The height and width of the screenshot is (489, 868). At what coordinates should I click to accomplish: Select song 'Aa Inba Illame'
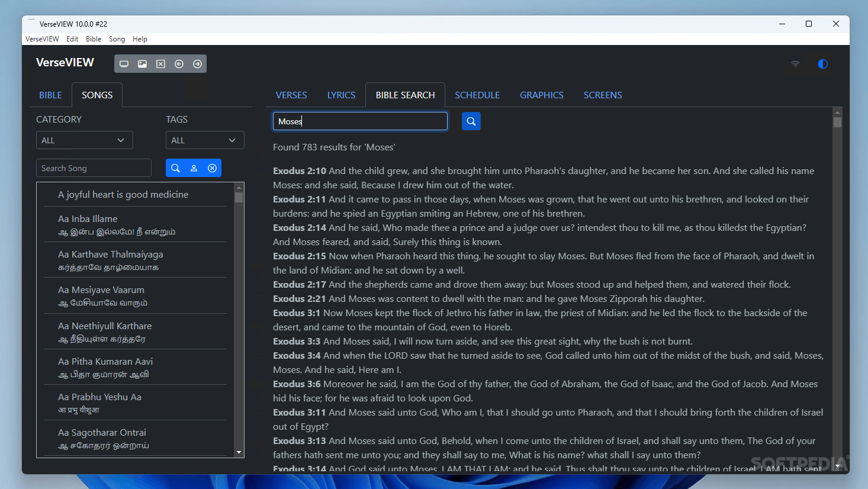135,225
